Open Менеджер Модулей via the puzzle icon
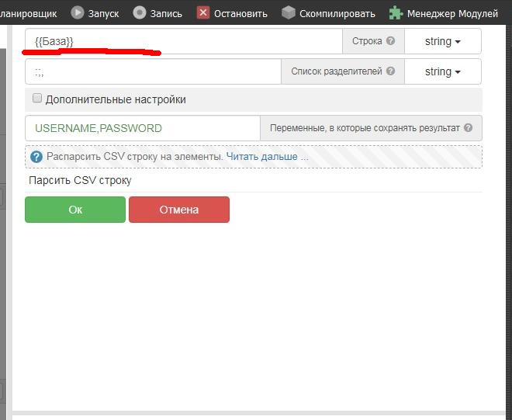512x420 pixels. coord(396,12)
